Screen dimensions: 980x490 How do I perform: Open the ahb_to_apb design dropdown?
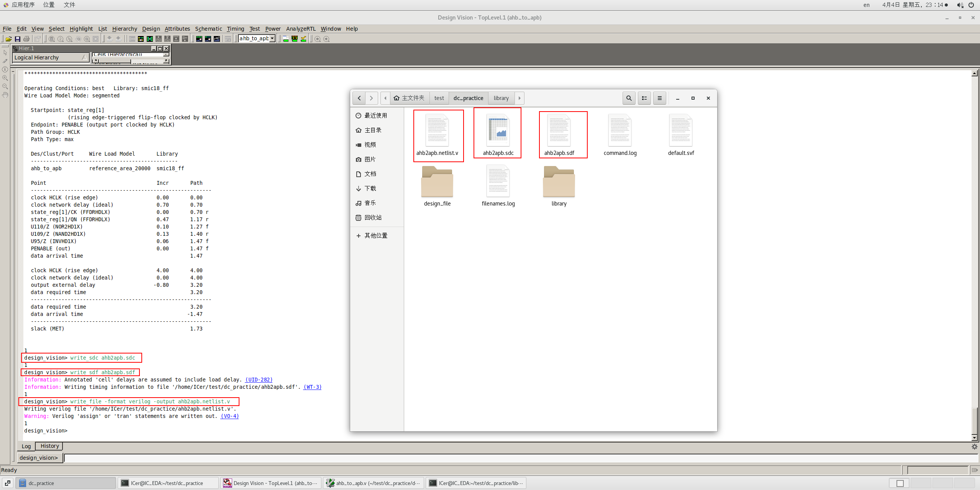tap(272, 38)
